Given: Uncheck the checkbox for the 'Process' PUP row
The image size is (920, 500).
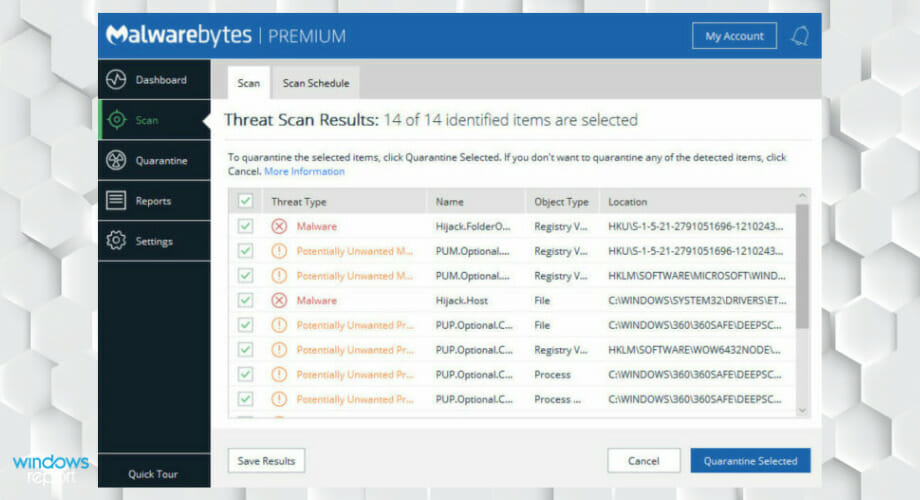Looking at the screenshot, I should click(x=245, y=374).
